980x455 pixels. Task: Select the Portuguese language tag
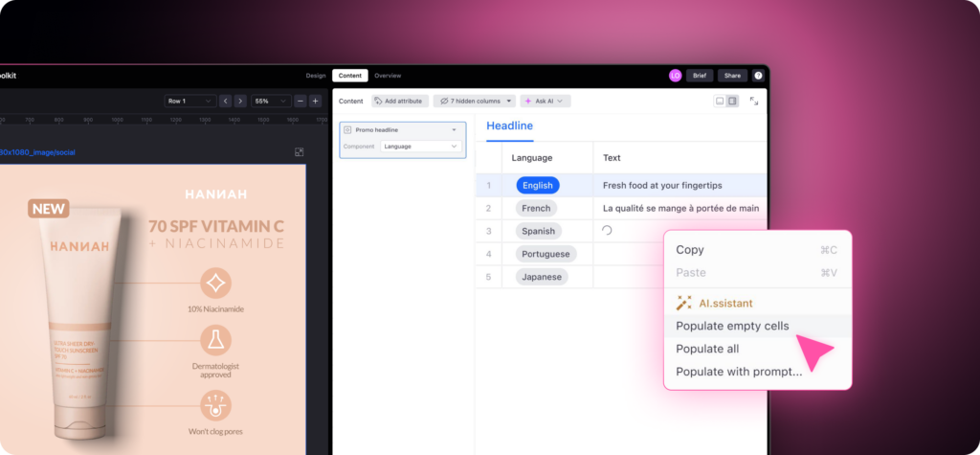point(546,254)
